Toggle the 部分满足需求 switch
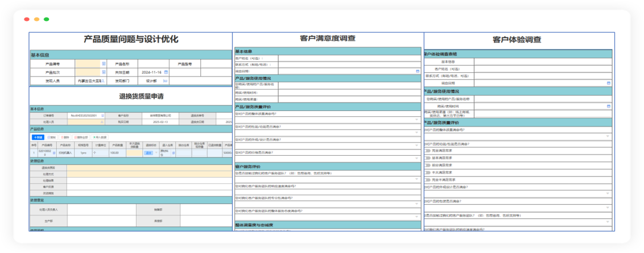 pyautogui.click(x=428, y=165)
